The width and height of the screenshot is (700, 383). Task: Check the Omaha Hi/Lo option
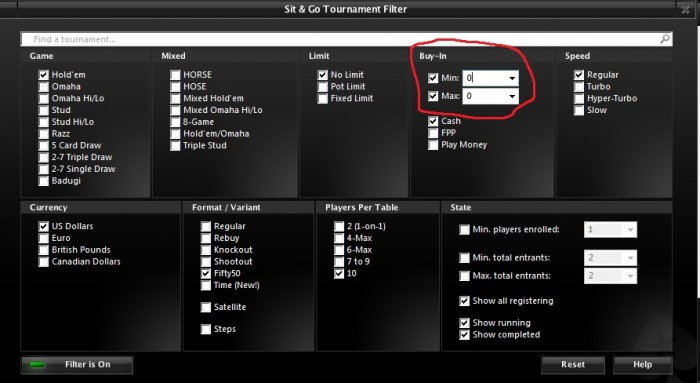click(43, 98)
